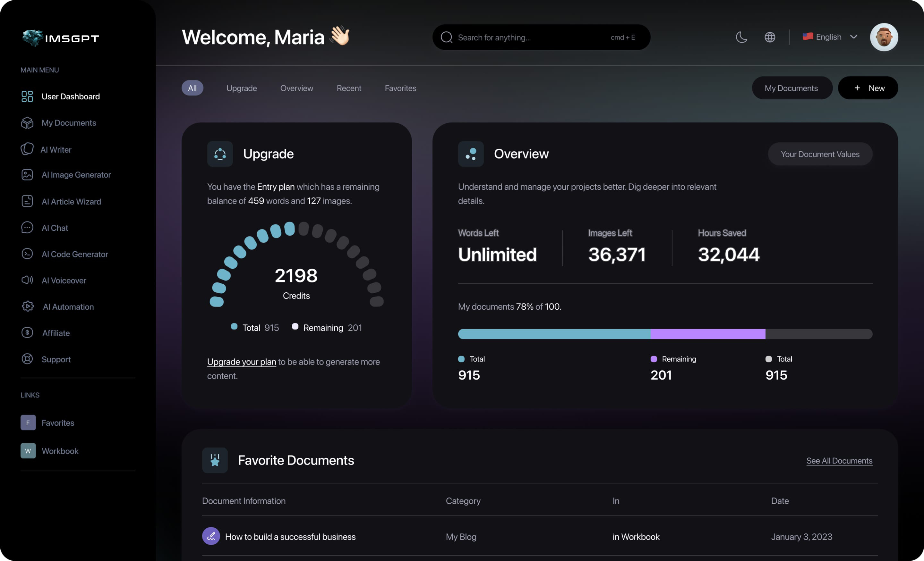Open the Upgrade your plan link

tap(241, 362)
